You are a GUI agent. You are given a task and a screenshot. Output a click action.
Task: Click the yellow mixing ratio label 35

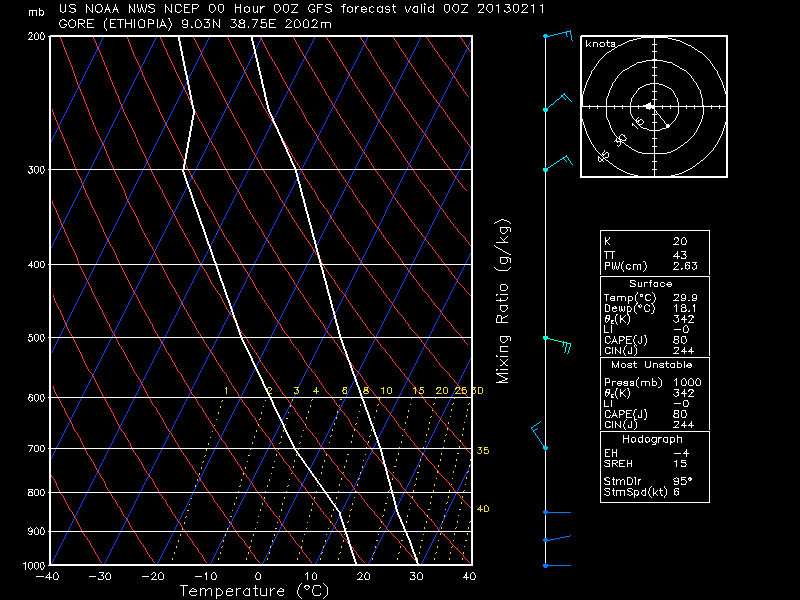(x=483, y=451)
